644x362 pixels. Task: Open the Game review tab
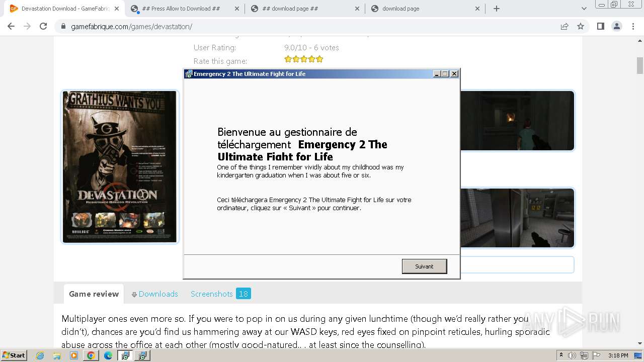coord(94,294)
